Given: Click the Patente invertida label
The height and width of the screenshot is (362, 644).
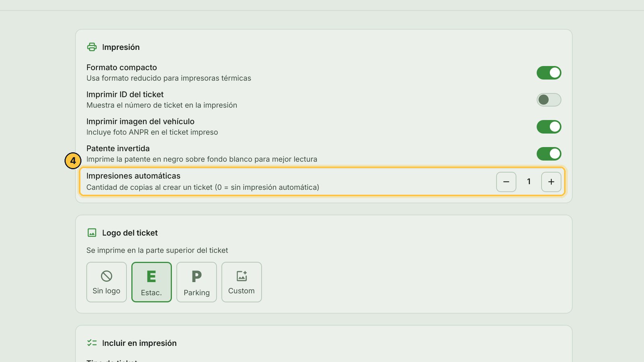Looking at the screenshot, I should pyautogui.click(x=118, y=148).
